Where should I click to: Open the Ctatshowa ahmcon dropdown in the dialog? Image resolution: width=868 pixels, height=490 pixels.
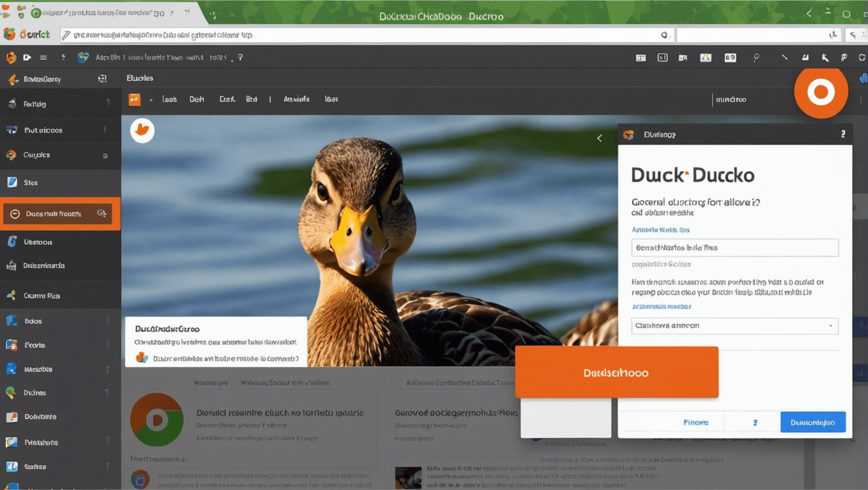pyautogui.click(x=735, y=326)
